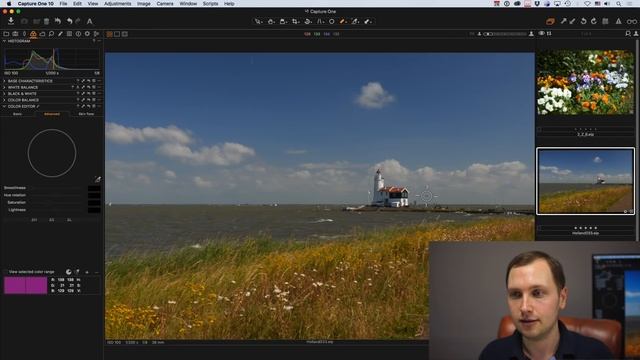Toggle the eye visibility icon above browser
This screenshot has width=640, height=360.
click(x=541, y=34)
